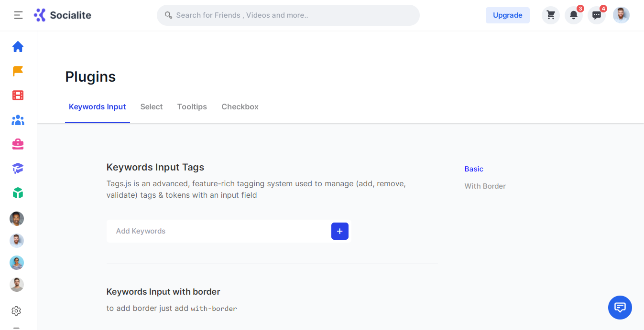Open the red film Videos icon

tap(18, 96)
